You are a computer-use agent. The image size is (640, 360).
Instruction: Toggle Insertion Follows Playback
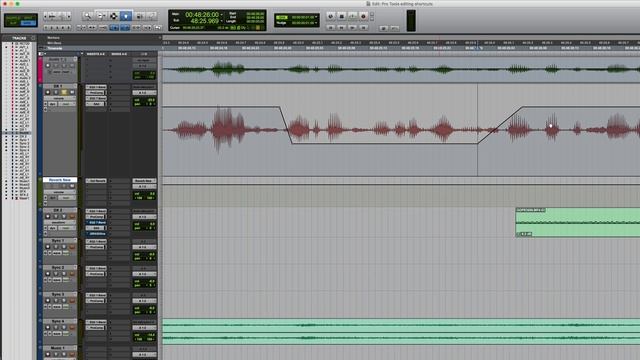pyautogui.click(x=147, y=27)
